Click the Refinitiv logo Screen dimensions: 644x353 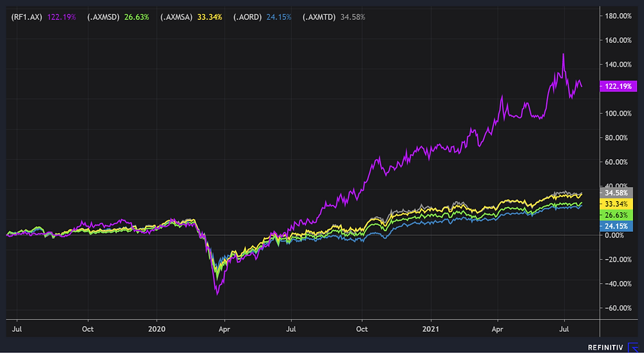[612, 347]
